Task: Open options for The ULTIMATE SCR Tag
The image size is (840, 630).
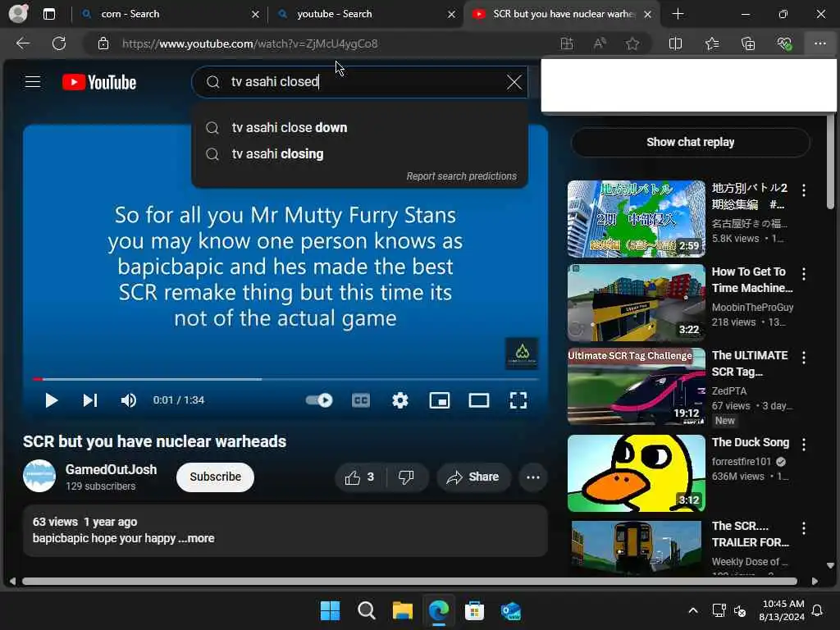Action: 804,358
